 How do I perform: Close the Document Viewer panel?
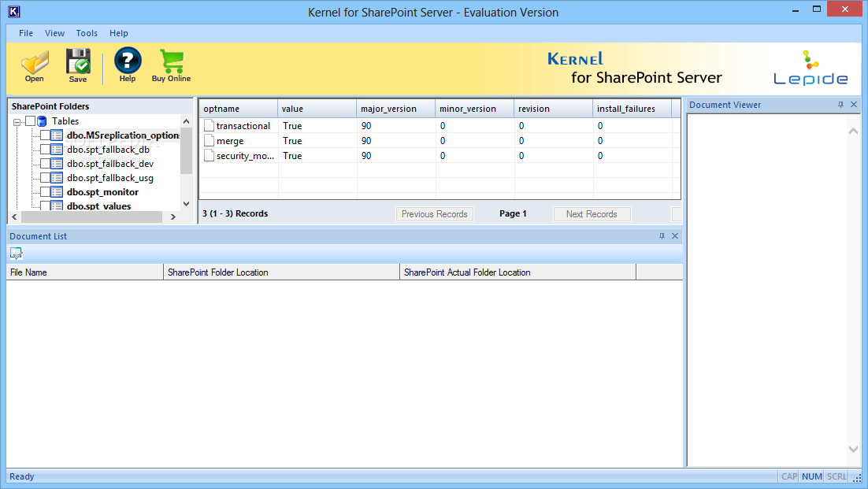[854, 105]
